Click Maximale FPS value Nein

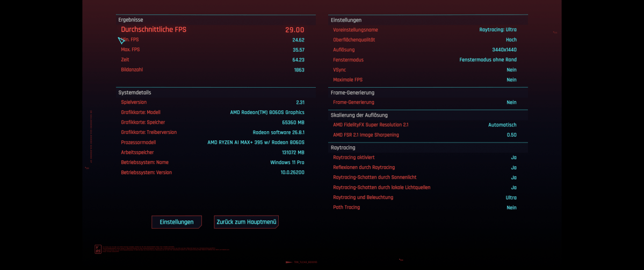(512, 80)
